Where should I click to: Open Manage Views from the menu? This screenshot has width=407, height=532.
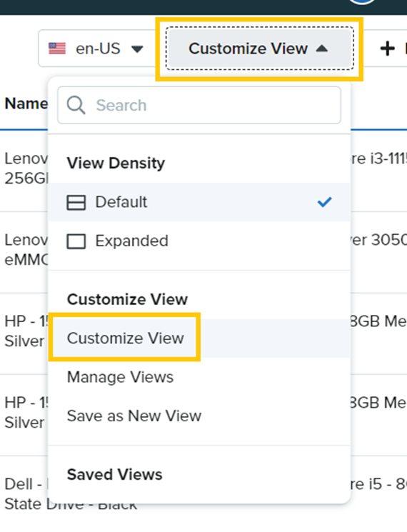pyautogui.click(x=199, y=377)
